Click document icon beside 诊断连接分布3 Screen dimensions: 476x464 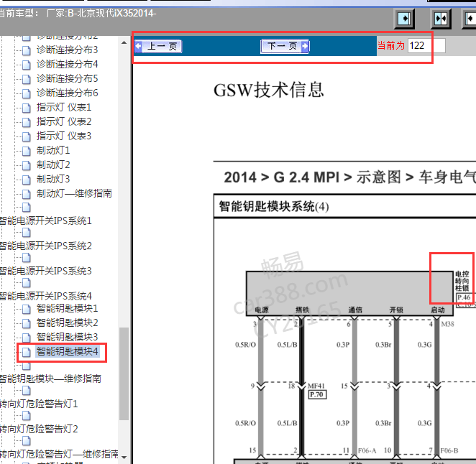(27, 50)
